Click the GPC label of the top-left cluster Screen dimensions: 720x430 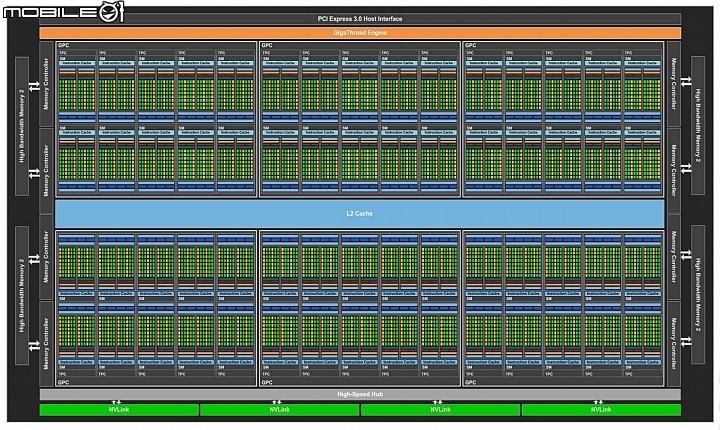tap(63, 45)
